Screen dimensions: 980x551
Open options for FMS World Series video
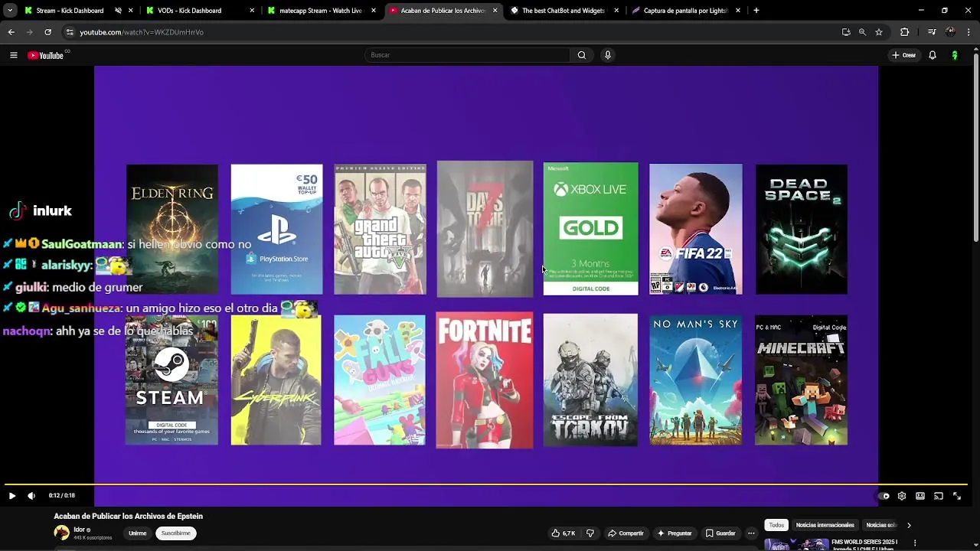(x=915, y=543)
